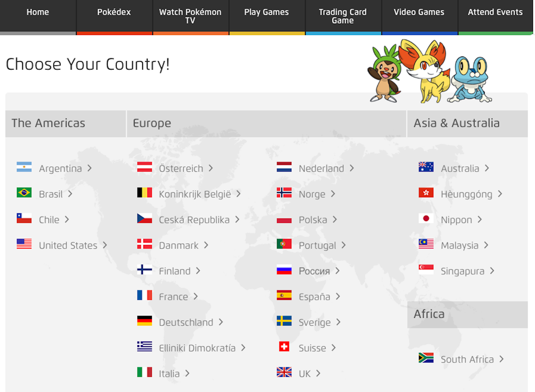535x392 pixels.
Task: Select the Brasil country link
Action: [x=51, y=194]
